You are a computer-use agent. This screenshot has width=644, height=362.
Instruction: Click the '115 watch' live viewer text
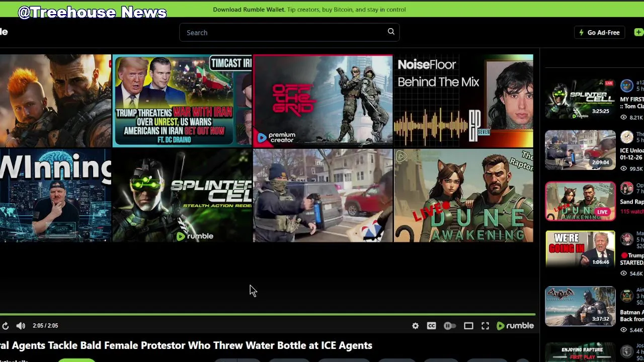point(632,212)
